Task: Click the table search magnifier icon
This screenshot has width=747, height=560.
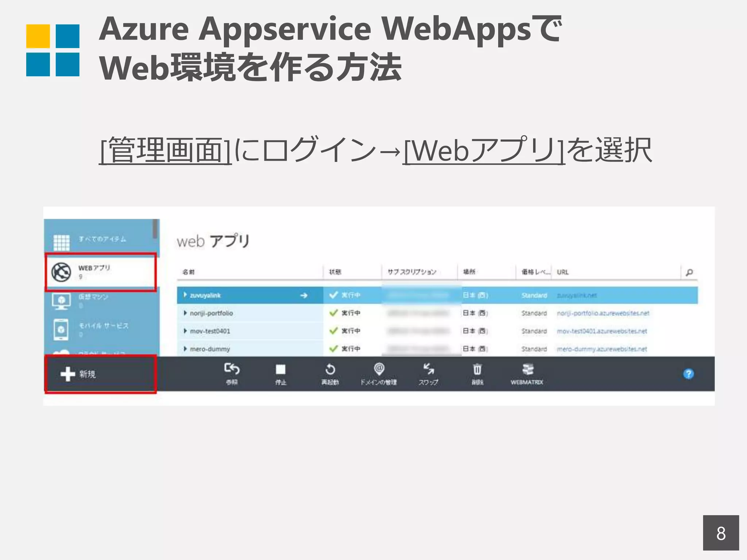Action: [689, 272]
